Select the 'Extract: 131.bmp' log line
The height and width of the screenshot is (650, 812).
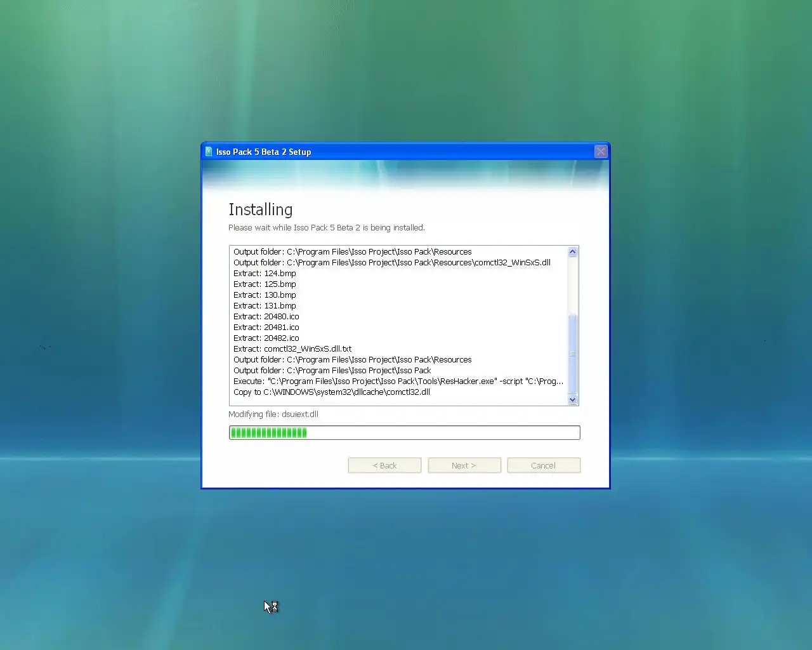265,306
